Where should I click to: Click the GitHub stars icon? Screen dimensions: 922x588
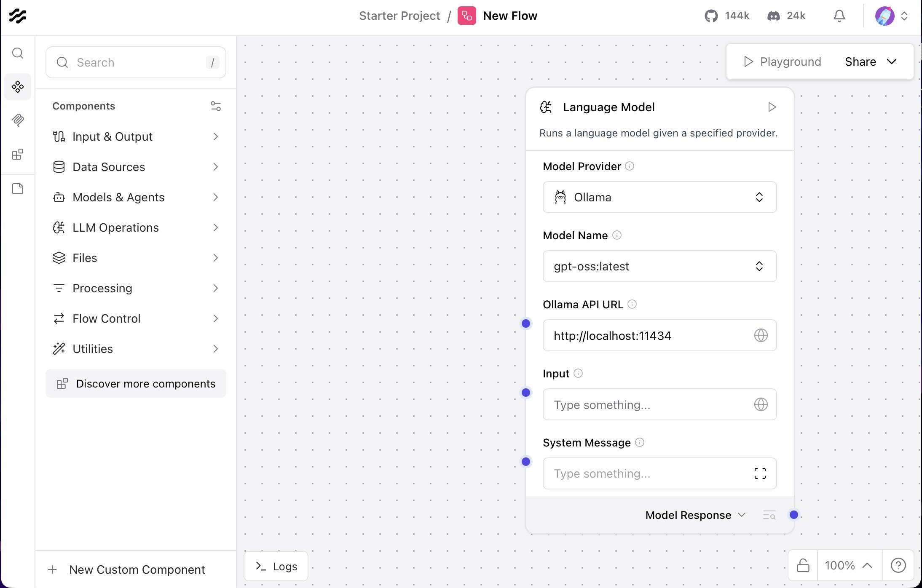point(711,16)
